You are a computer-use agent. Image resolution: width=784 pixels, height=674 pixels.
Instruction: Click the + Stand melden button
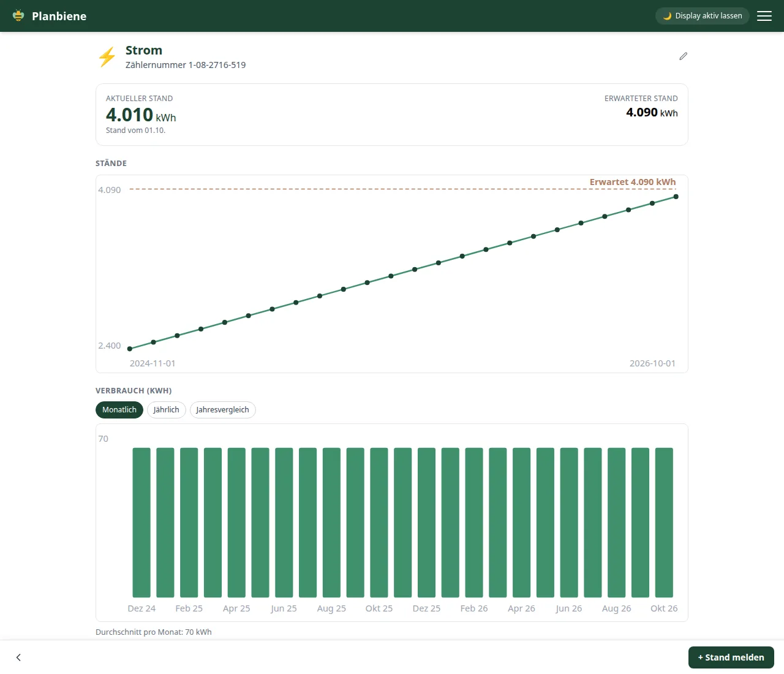pyautogui.click(x=731, y=657)
